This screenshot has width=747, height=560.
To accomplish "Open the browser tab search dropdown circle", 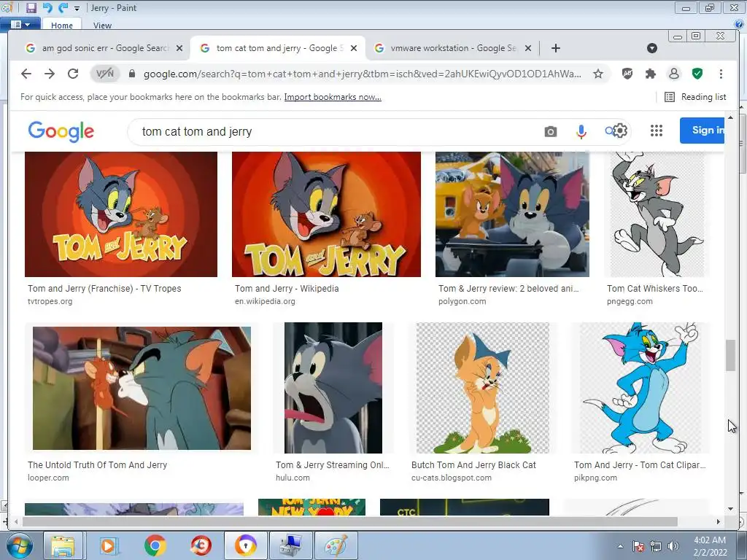I will 652,48.
